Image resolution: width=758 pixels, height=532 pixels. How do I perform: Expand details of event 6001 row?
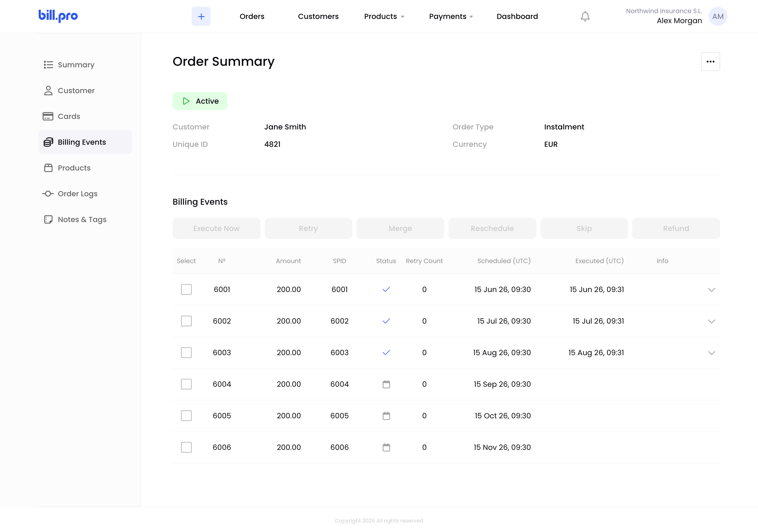(x=711, y=290)
